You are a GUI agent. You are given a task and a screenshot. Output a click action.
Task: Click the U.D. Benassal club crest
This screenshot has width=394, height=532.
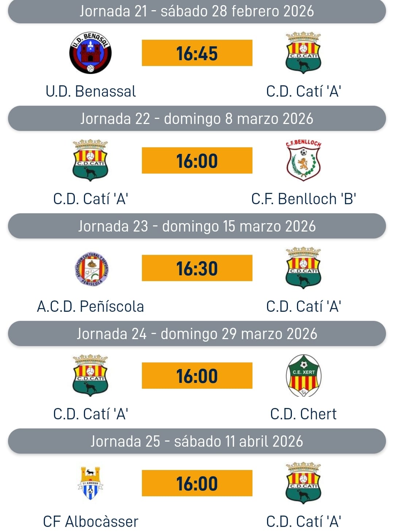point(90,53)
